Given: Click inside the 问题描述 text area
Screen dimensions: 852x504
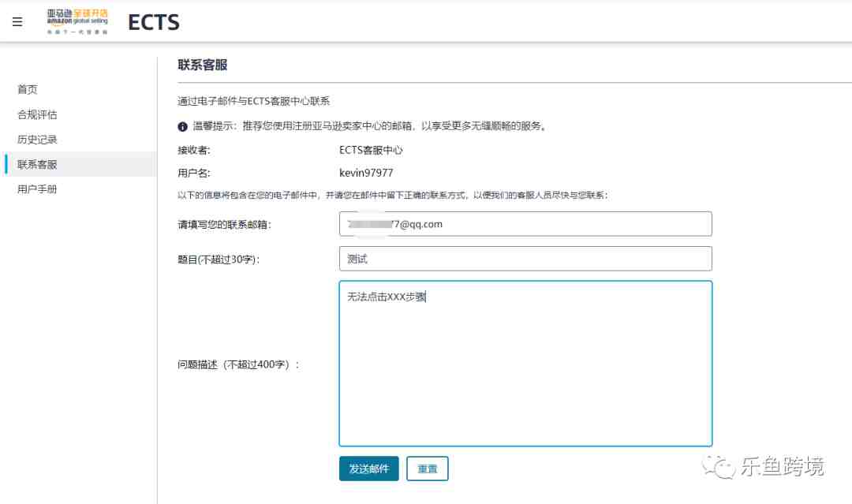Looking at the screenshot, I should [525, 364].
